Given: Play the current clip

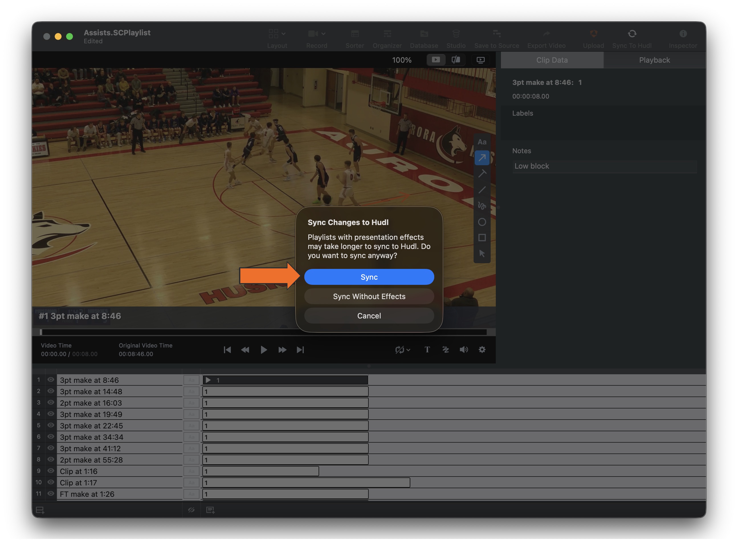Looking at the screenshot, I should (x=264, y=350).
